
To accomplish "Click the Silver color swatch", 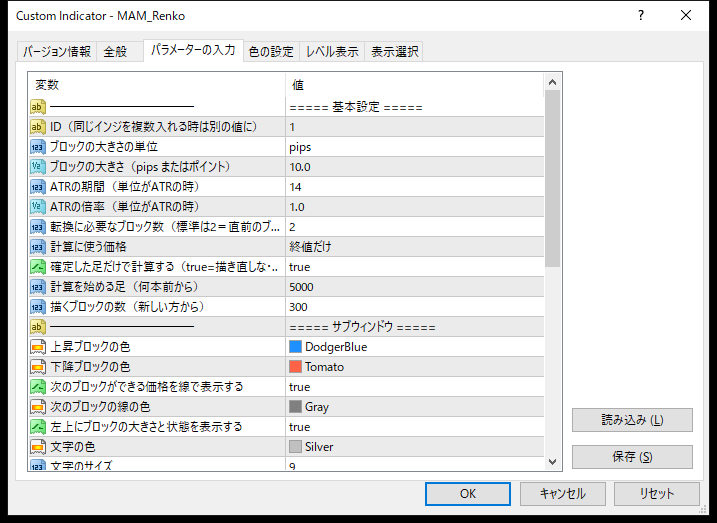I will 295,447.
